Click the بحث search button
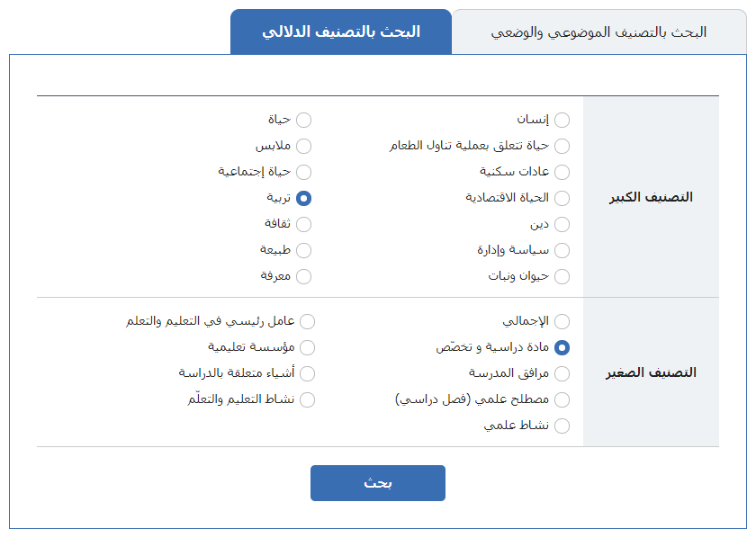The image size is (756, 538). pos(377,482)
